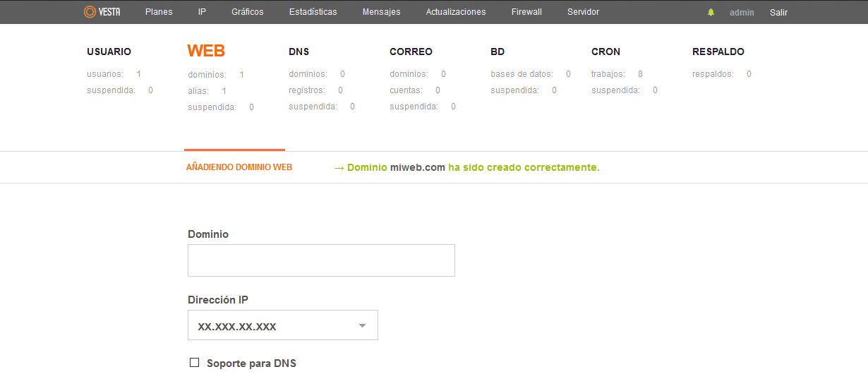
Task: Click 'bases de datos: 0' under BD
Action: 531,74
